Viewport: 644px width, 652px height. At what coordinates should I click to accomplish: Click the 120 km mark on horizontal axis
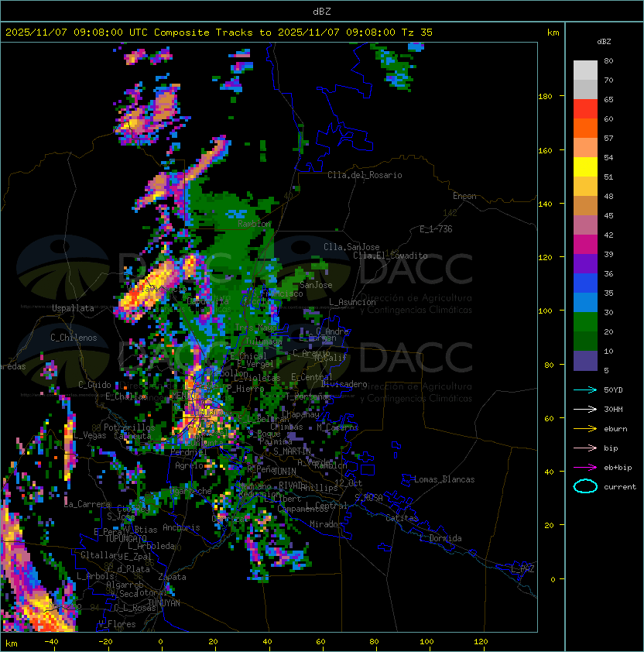[x=480, y=642]
